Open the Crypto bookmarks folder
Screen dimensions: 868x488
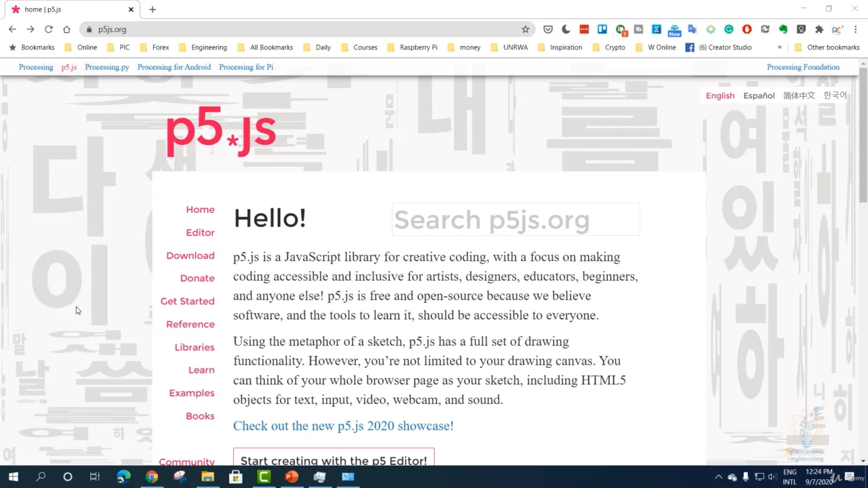point(609,47)
